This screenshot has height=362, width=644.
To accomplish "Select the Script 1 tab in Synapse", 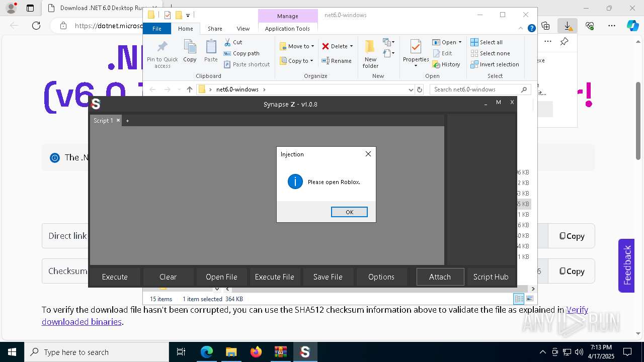I will (x=103, y=121).
